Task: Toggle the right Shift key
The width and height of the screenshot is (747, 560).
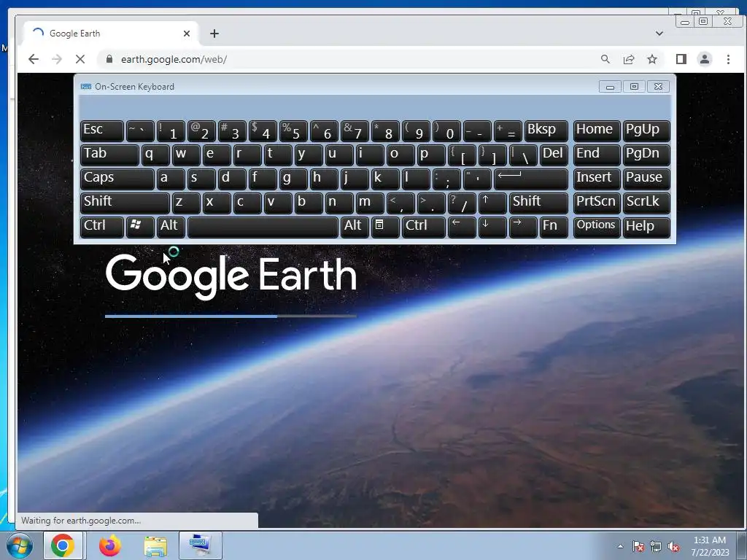Action: 538,203
